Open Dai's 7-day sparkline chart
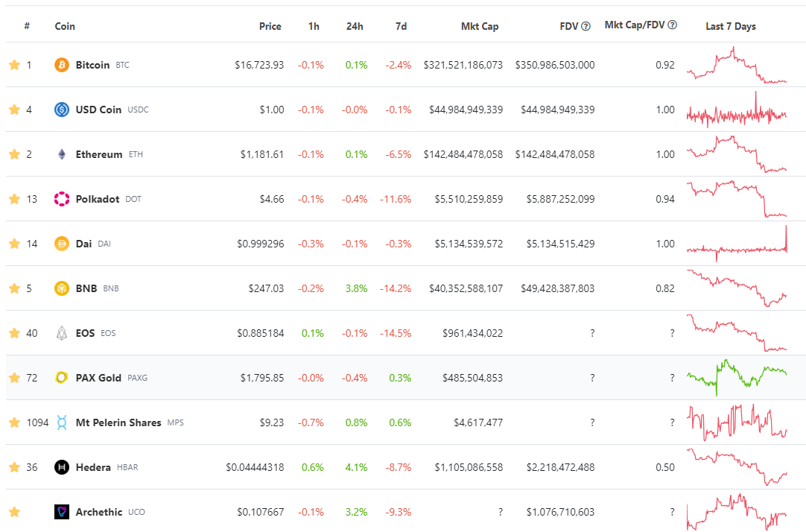Image resolution: width=806 pixels, height=532 pixels. [x=737, y=244]
